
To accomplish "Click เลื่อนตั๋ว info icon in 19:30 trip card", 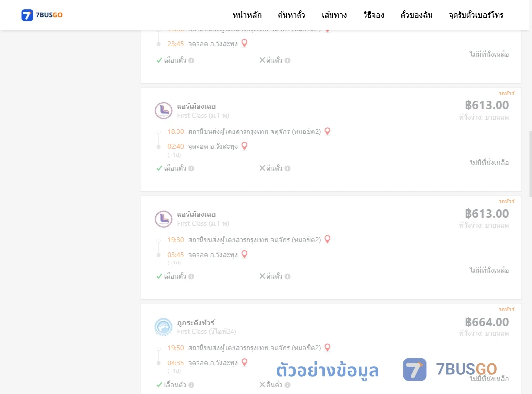I will click(191, 277).
